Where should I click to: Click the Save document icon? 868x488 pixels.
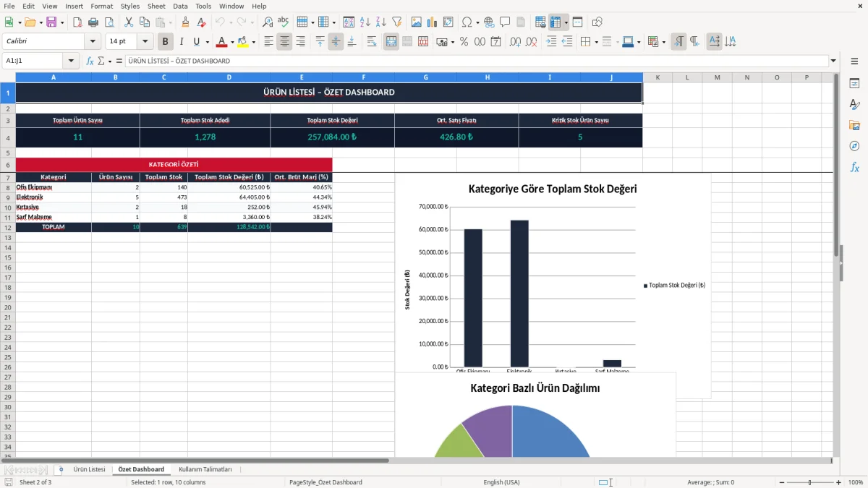pos(51,22)
